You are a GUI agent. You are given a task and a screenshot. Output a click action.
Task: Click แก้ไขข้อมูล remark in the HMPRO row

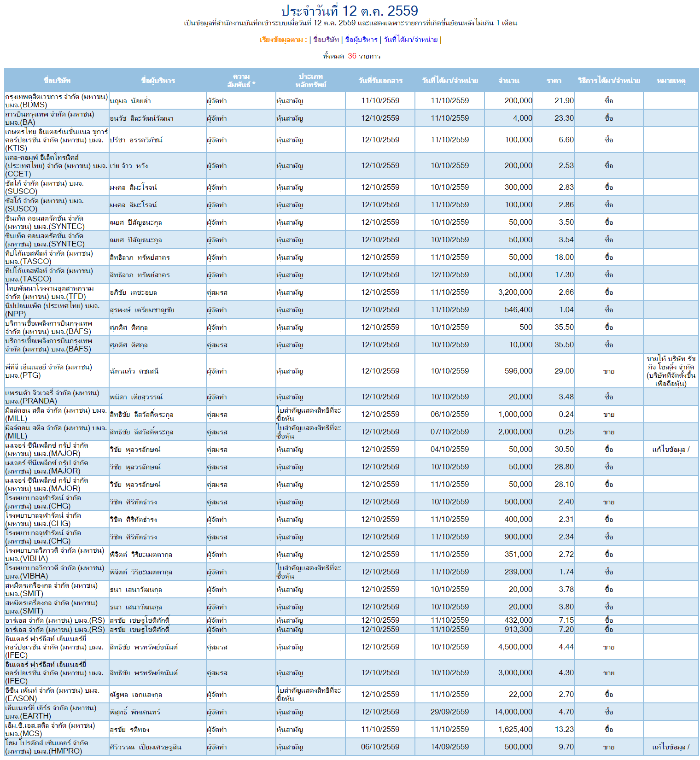click(671, 747)
